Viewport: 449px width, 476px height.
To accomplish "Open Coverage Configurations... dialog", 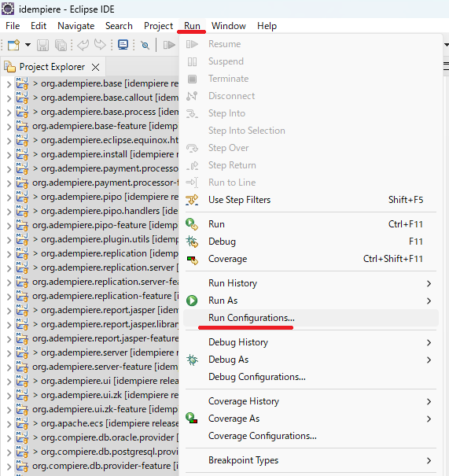I will click(311, 436).
